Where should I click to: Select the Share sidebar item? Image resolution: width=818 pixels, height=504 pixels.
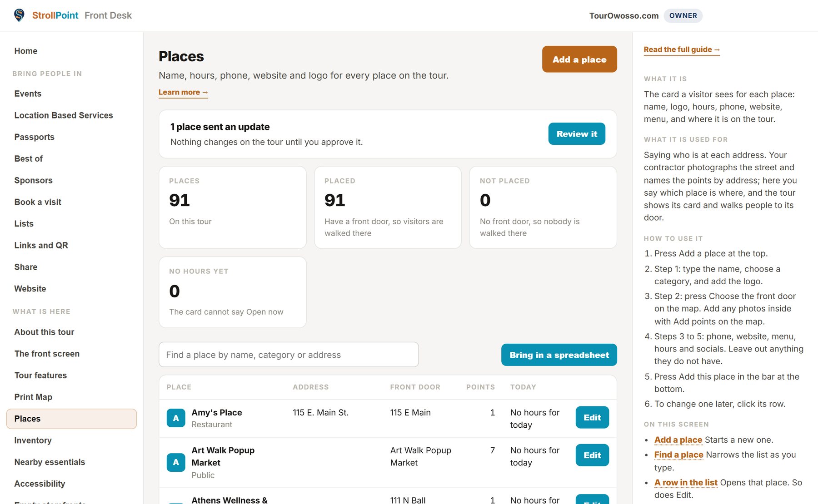[26, 267]
